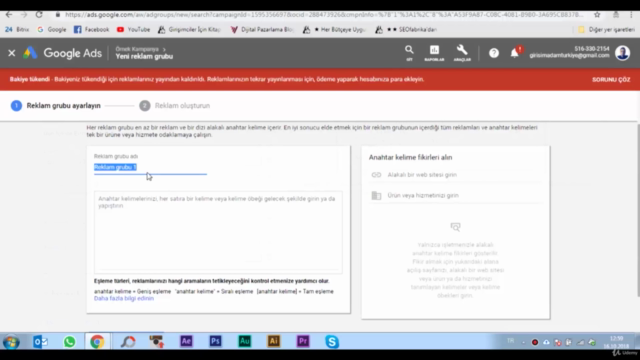
Task: Open the search magnifier in header
Action: click(x=409, y=53)
